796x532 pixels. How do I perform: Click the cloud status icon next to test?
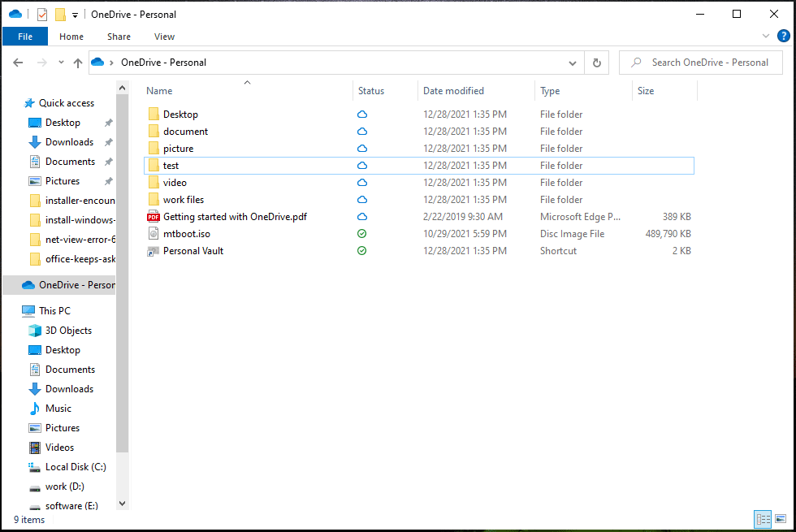tap(361, 165)
